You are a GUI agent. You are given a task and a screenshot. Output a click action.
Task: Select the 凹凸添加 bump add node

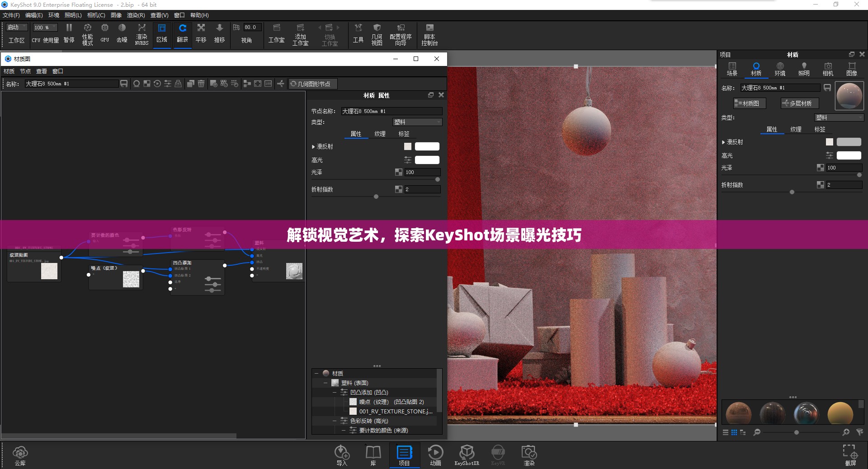[x=198, y=277]
